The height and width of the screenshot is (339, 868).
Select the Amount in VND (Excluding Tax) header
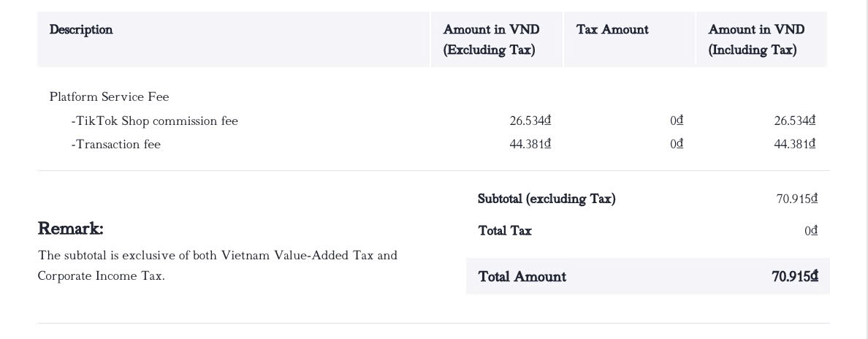[491, 40]
